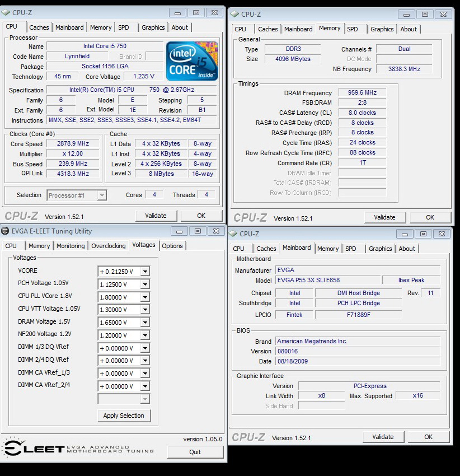Open About tab in Memory window
The height and width of the screenshot is (476, 460).
(x=409, y=29)
